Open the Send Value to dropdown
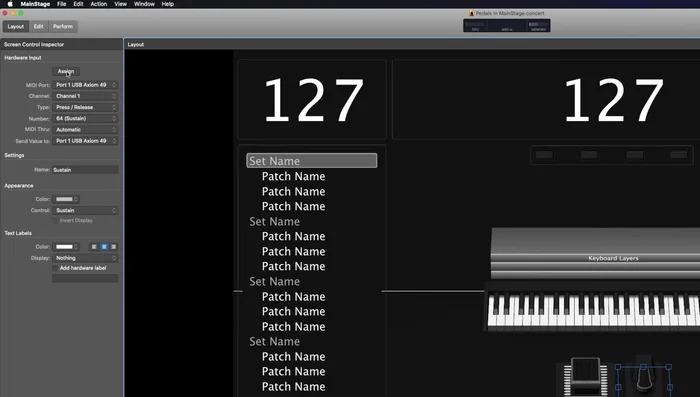 (85, 141)
